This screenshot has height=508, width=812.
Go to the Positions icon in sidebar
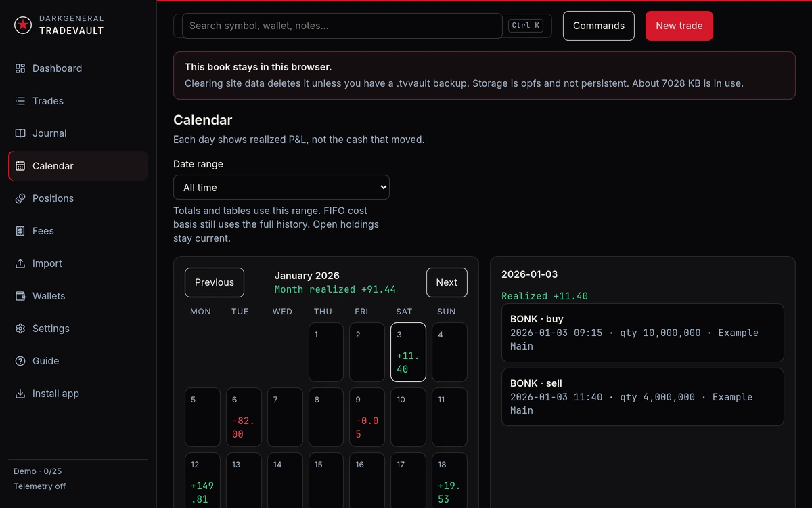[20, 198]
